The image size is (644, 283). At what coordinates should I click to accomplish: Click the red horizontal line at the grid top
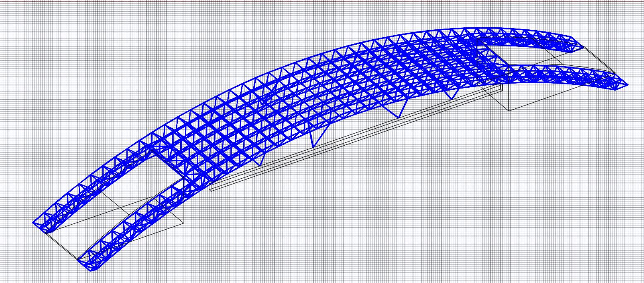[322, 1]
